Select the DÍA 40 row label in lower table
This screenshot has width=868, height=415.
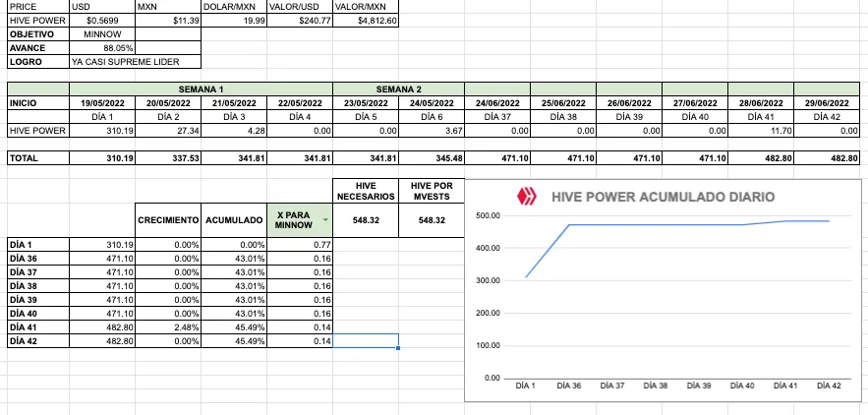[38, 313]
